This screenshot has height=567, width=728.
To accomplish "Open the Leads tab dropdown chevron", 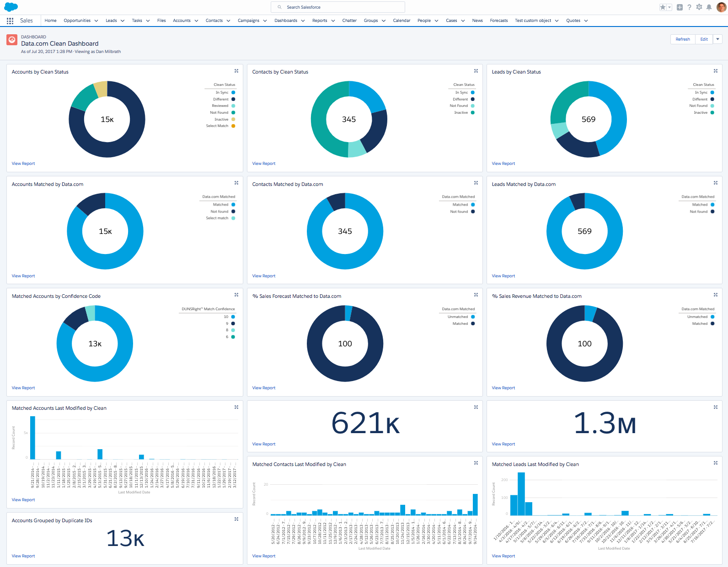I will point(123,21).
